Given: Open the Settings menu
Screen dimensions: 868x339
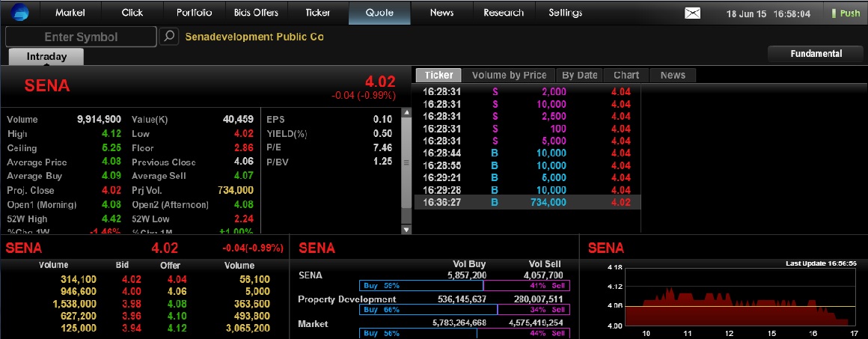Looking at the screenshot, I should click(x=565, y=12).
